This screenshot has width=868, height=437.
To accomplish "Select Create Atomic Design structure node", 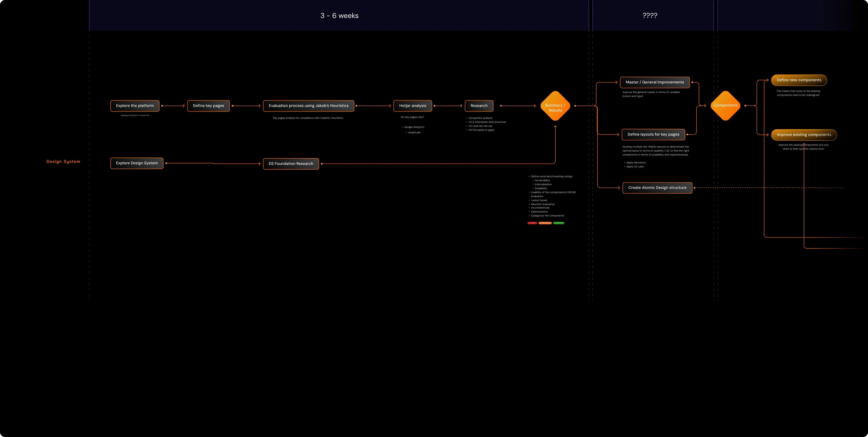I will pyautogui.click(x=657, y=188).
